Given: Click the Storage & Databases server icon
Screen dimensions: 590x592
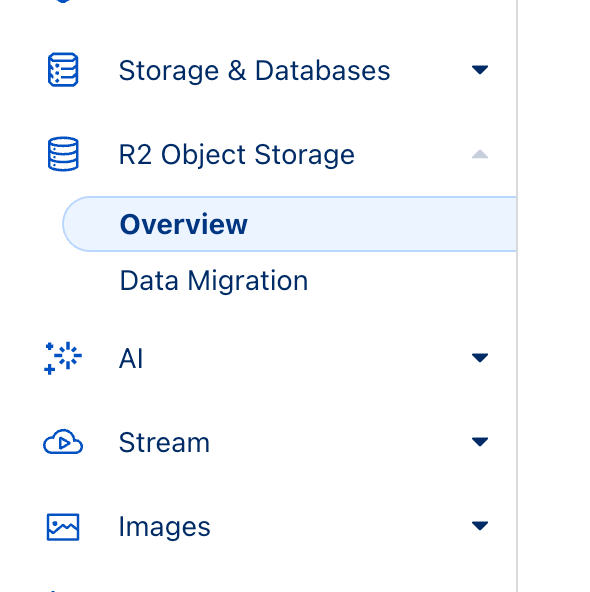Looking at the screenshot, I should coord(63,70).
